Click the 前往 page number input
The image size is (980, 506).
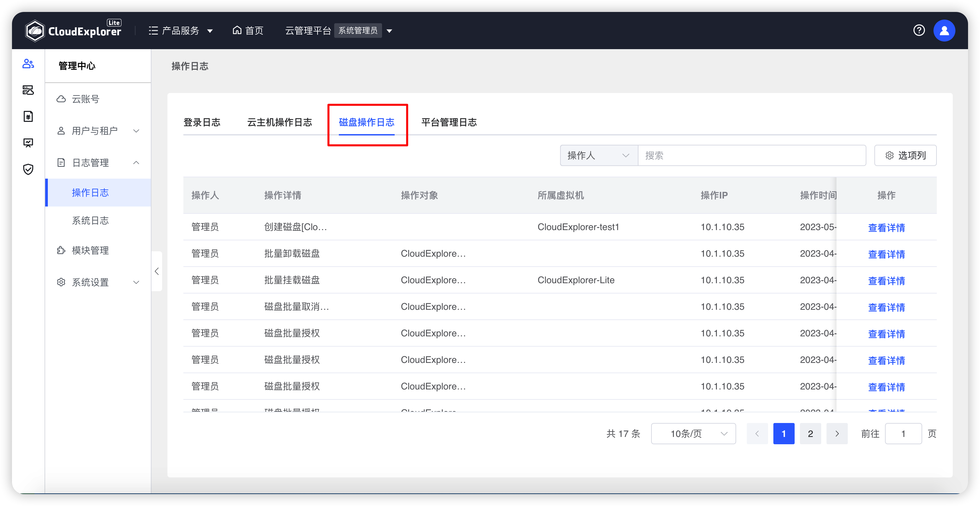pos(903,433)
